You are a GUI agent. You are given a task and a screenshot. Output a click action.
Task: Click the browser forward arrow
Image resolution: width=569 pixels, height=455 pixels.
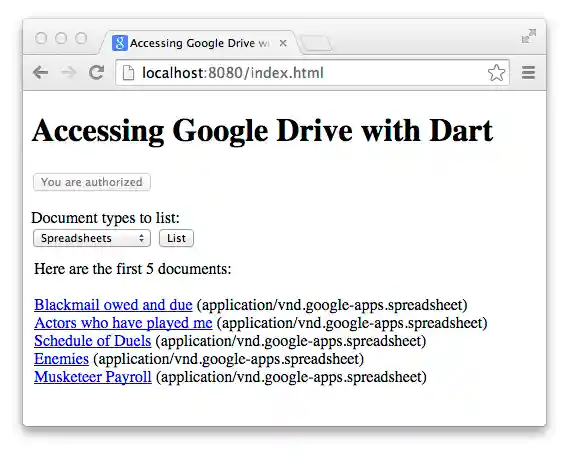pos(69,73)
